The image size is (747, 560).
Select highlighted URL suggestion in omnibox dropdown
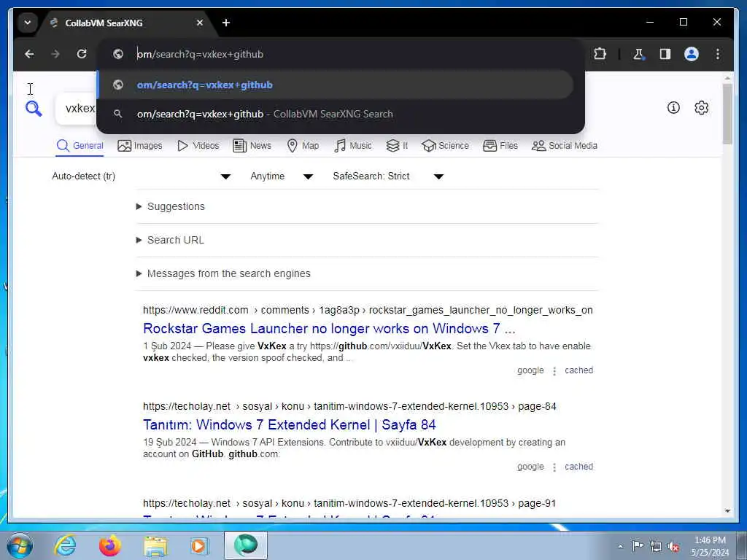pos(335,85)
